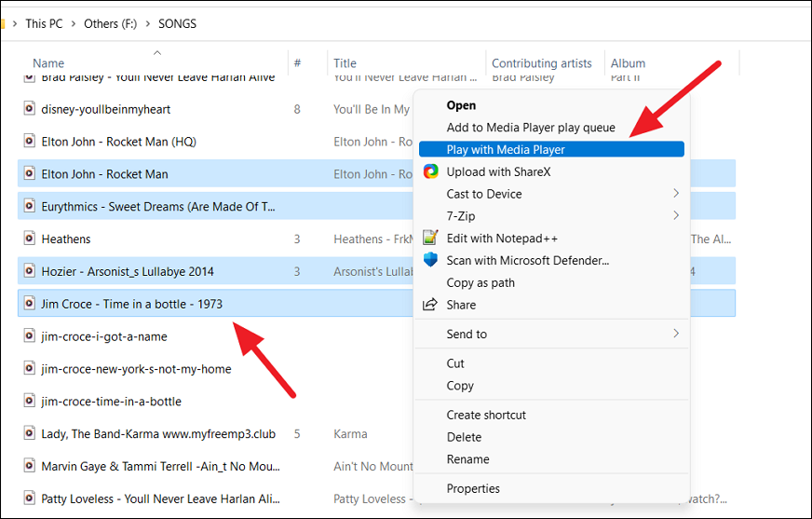Choose Delete from the context menu
This screenshot has height=519, width=812.
point(464,437)
